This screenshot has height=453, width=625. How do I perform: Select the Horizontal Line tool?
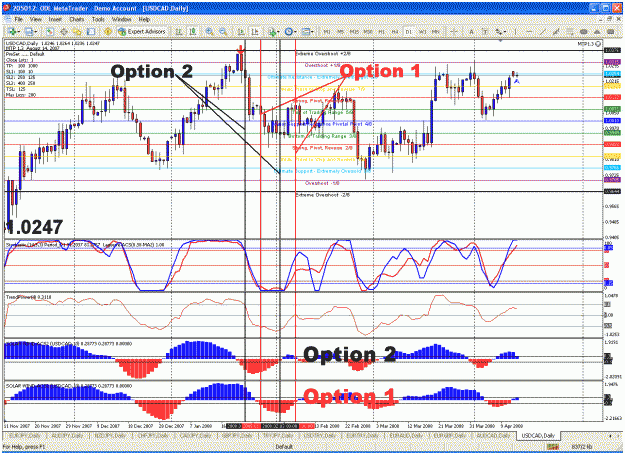click(x=529, y=32)
